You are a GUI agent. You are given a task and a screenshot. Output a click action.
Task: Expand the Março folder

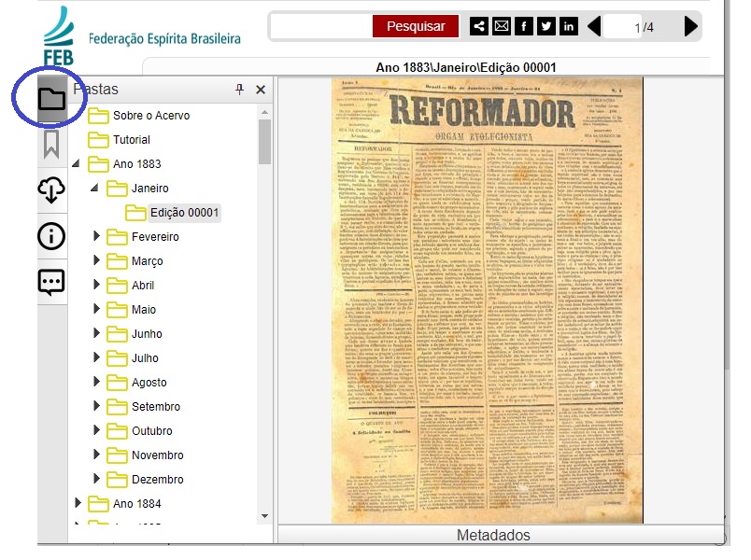tap(96, 259)
